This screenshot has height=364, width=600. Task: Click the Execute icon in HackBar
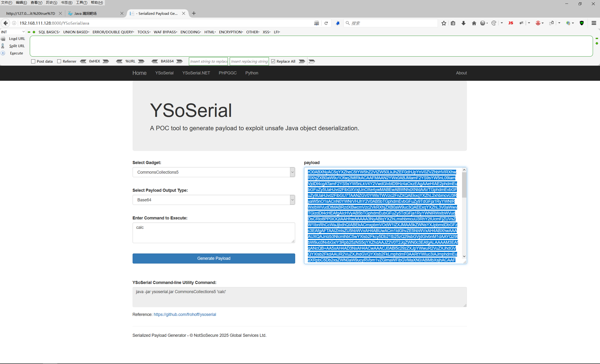3,53
